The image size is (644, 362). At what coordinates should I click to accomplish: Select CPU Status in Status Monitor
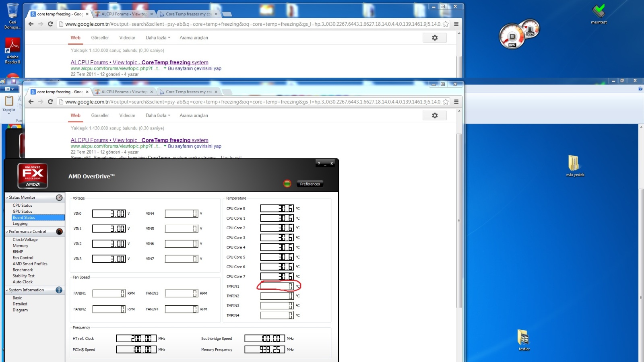[22, 206]
